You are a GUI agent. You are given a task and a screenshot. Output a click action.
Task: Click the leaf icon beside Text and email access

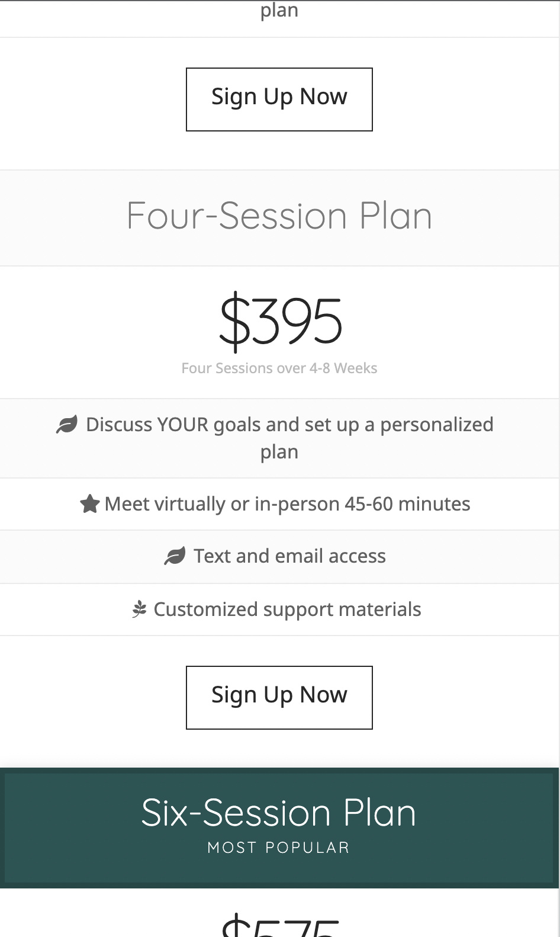click(175, 556)
